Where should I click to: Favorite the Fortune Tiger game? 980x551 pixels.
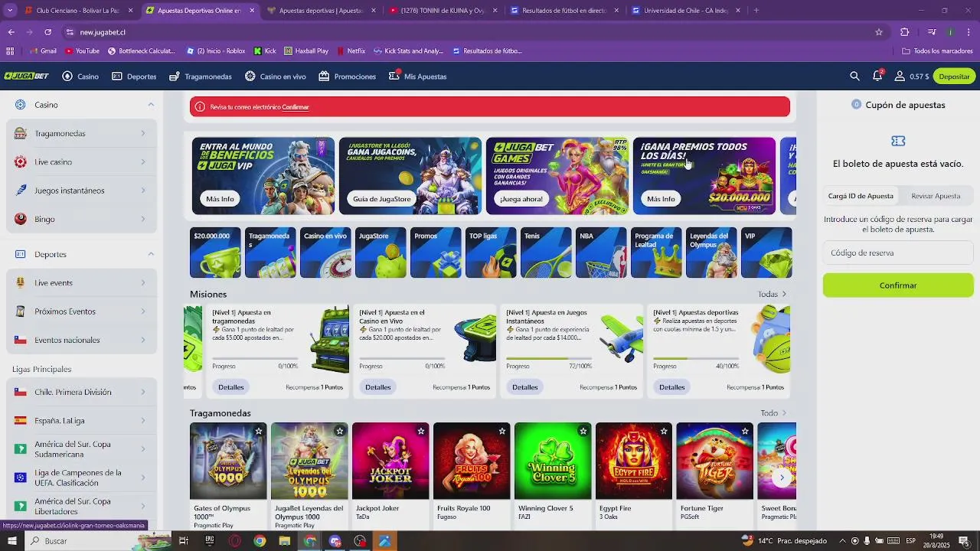745,432
